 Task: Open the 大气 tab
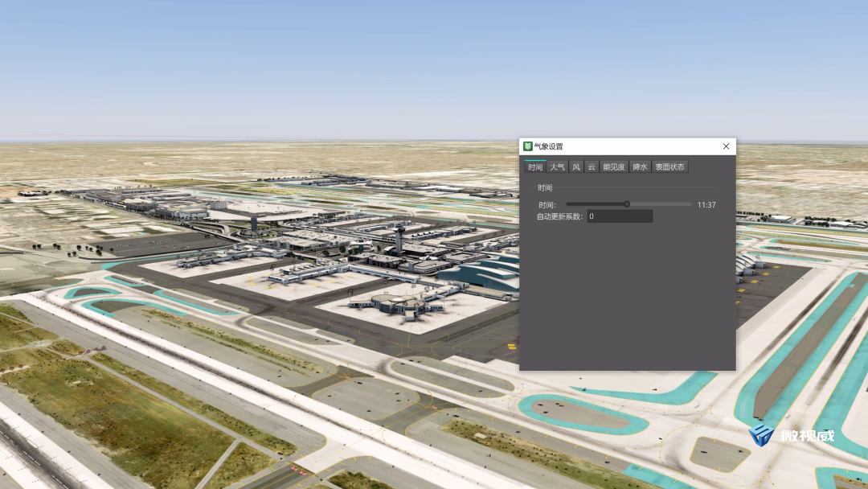click(558, 166)
